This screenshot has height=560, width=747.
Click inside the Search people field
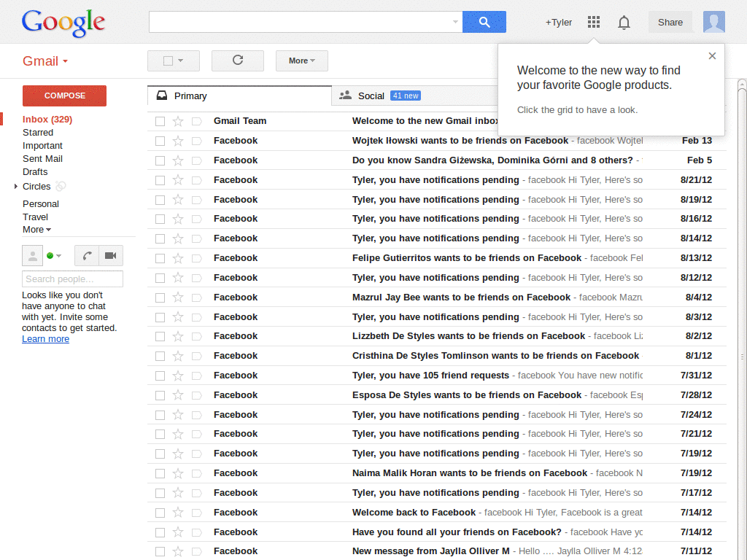(71, 279)
